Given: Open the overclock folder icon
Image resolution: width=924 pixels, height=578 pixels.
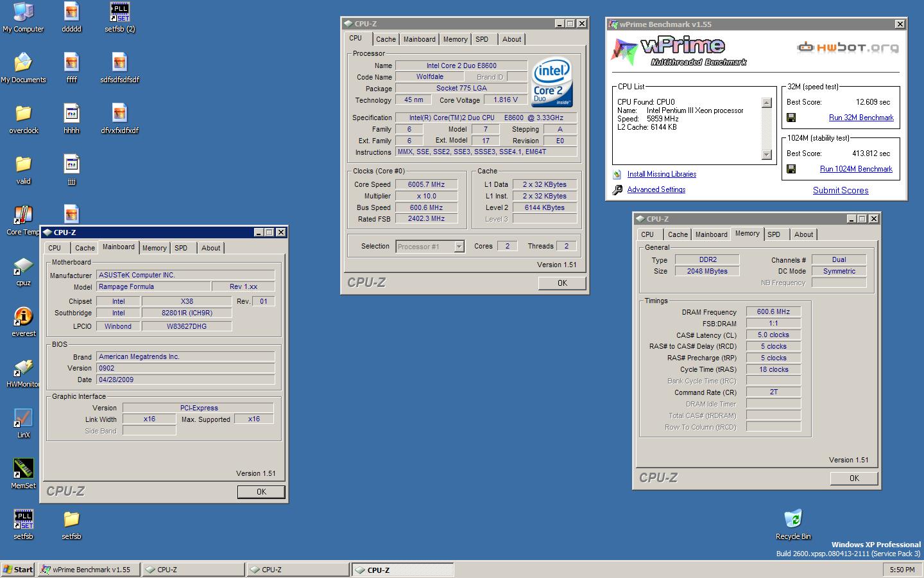Looking at the screenshot, I should point(23,119).
